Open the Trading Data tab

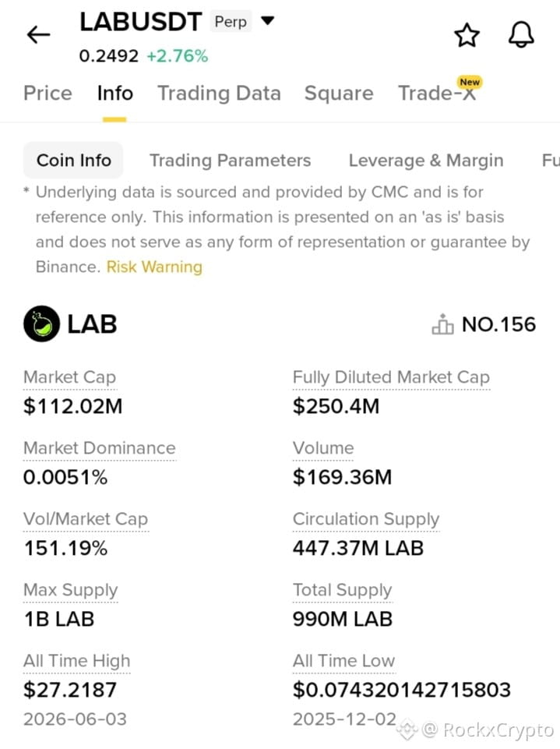pyautogui.click(x=219, y=94)
